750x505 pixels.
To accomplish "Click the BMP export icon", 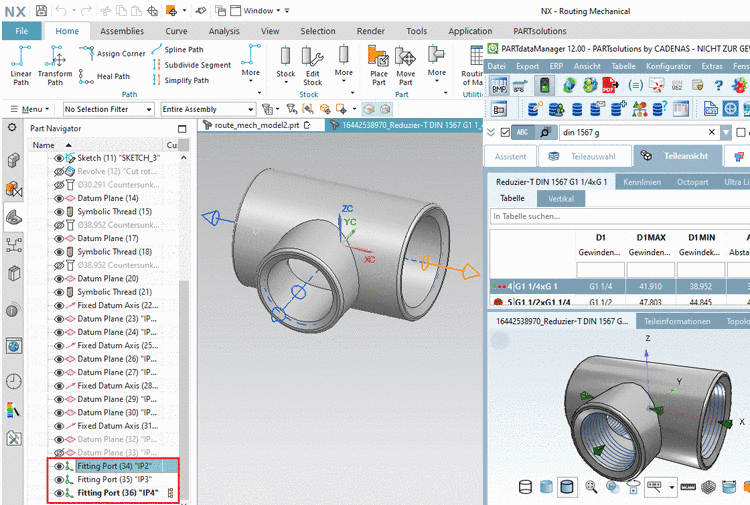I will click(x=499, y=87).
